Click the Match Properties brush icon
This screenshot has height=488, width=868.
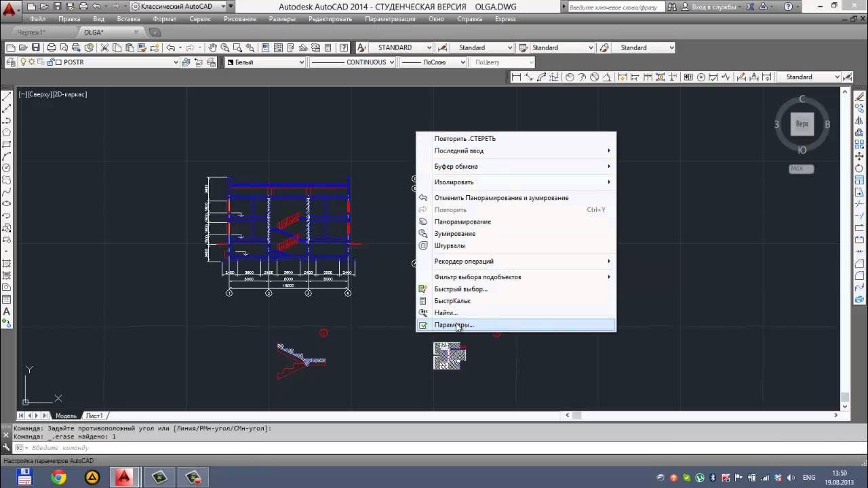coord(142,47)
